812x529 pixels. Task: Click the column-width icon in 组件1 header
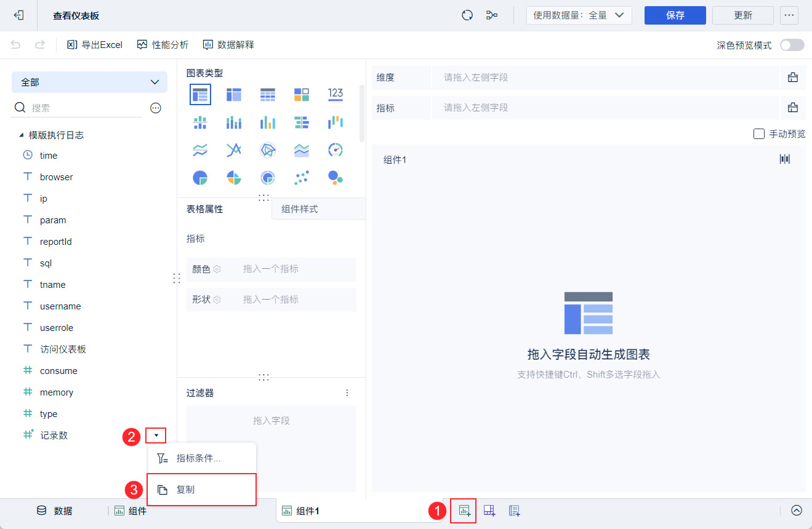(785, 159)
